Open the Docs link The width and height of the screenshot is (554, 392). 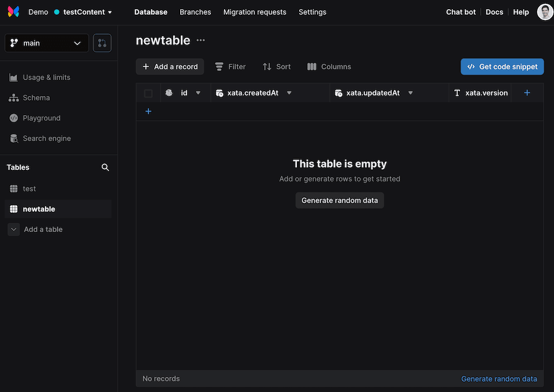tap(494, 12)
